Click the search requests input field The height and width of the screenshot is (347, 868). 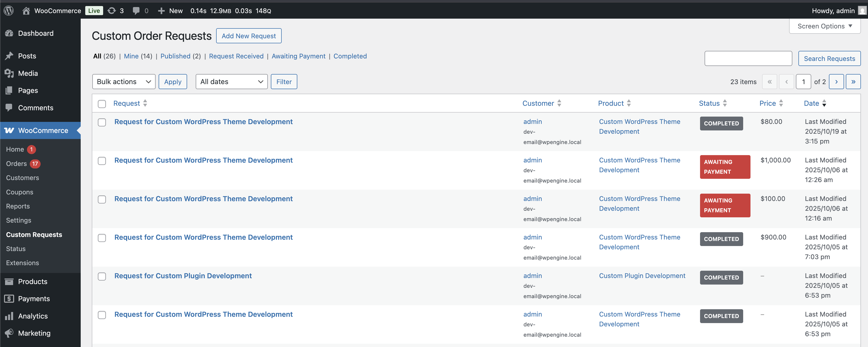click(748, 58)
